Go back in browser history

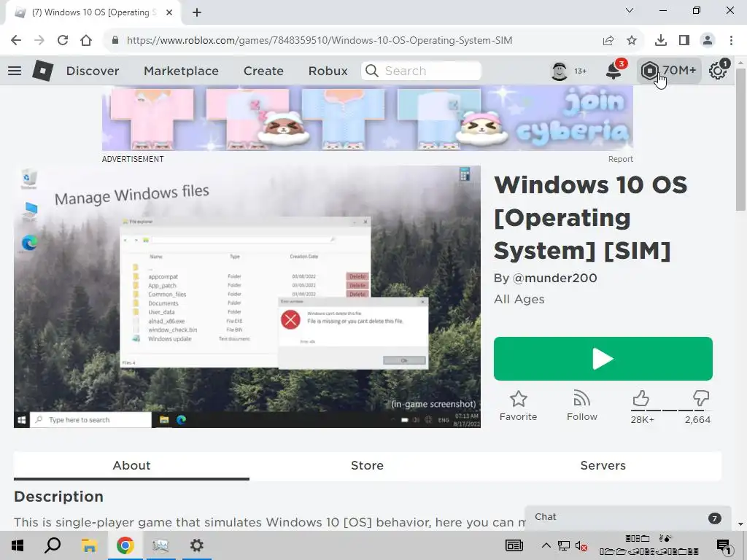(16, 40)
